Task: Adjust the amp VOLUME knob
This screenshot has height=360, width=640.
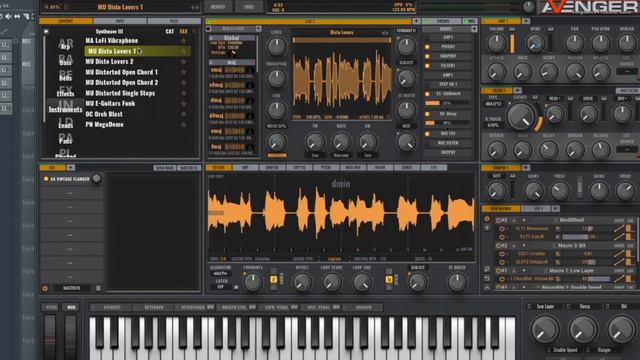Action: tap(496, 43)
